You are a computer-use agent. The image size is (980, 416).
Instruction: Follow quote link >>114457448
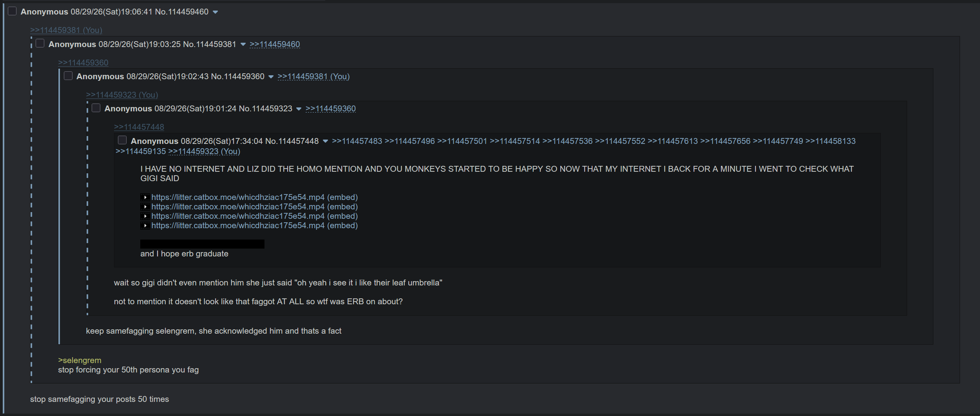(x=139, y=127)
